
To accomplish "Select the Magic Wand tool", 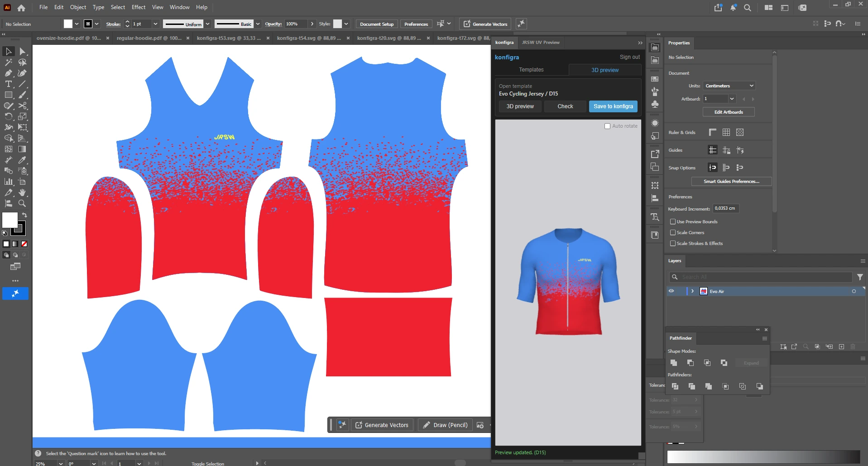I will tap(8, 62).
